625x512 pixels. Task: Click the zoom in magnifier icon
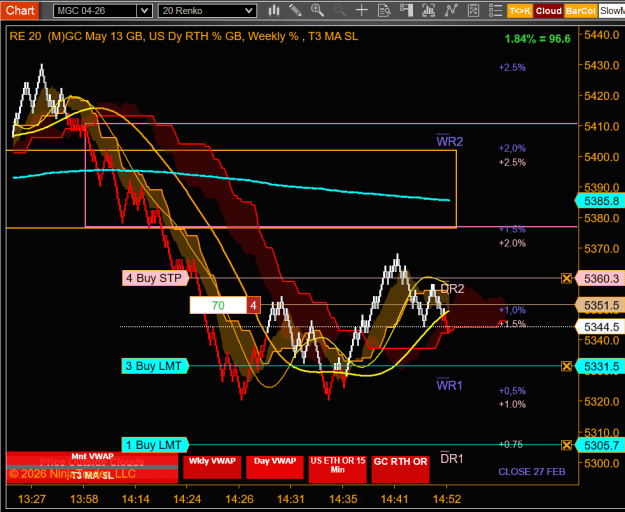point(317,11)
